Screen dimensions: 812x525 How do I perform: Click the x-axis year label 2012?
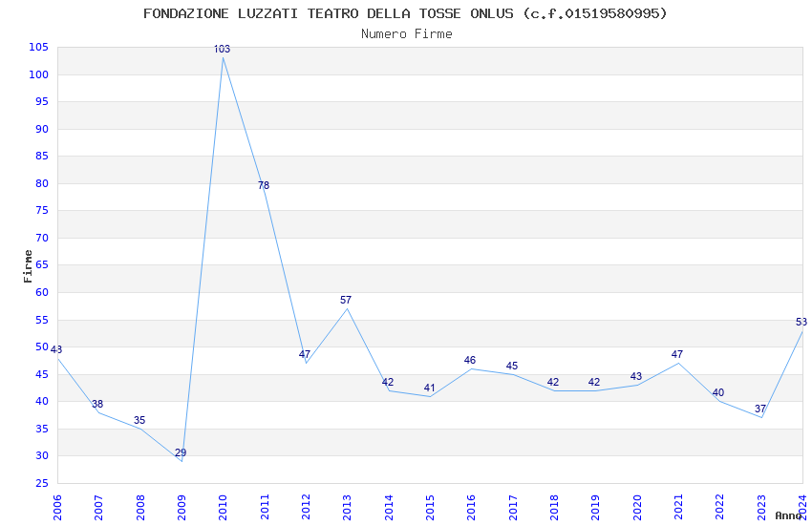[x=306, y=508]
